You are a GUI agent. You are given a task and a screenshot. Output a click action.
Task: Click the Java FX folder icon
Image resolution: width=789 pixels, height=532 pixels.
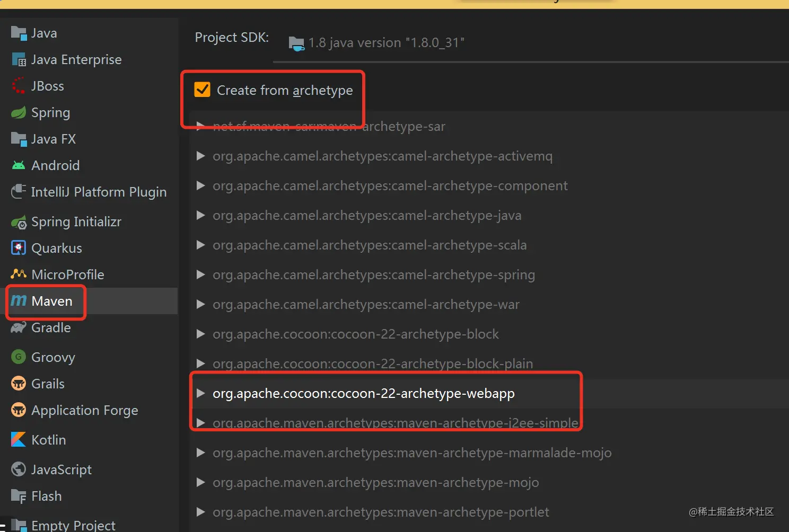(19, 139)
